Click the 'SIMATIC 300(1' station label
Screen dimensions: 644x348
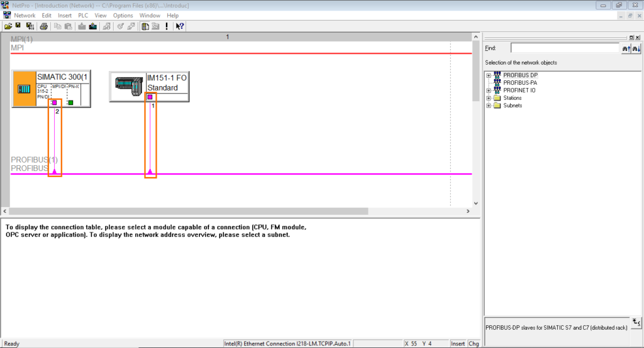(62, 77)
